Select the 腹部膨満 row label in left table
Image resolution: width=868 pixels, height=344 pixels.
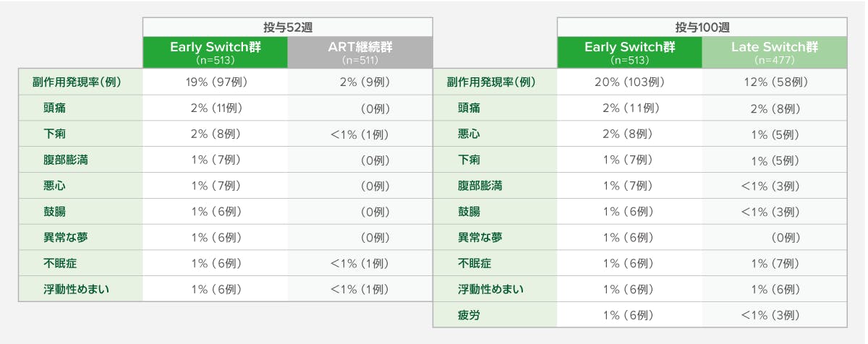click(66, 160)
